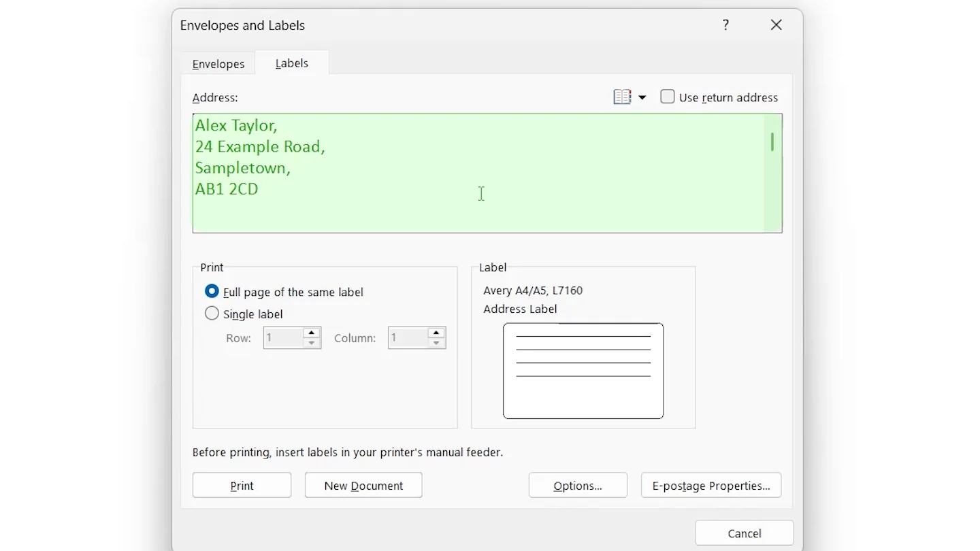980x551 pixels.
Task: Select Full page of the same label
Action: tap(212, 291)
